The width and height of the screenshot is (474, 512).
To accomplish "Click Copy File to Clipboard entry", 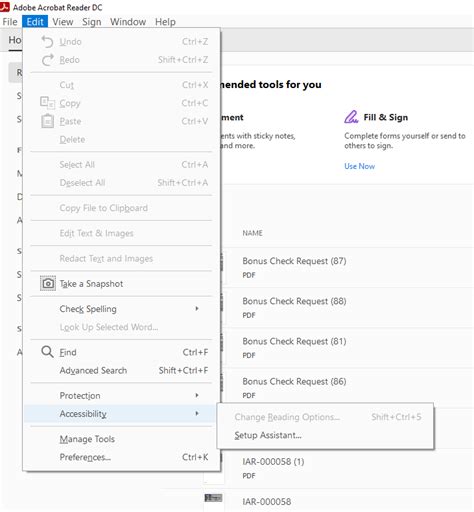I will pyautogui.click(x=121, y=208).
